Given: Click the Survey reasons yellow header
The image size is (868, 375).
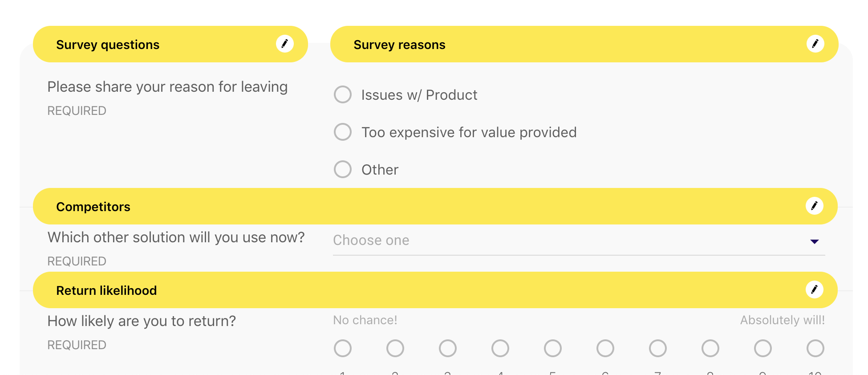Looking at the screenshot, I should [x=579, y=45].
